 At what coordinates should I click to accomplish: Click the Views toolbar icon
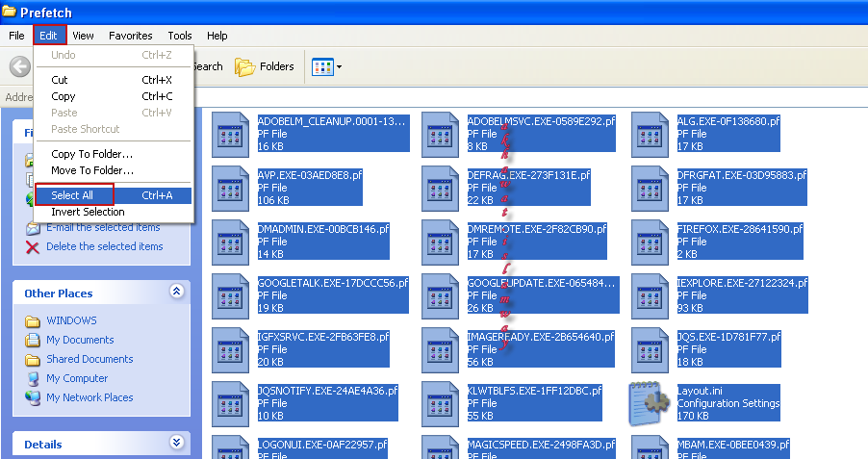(322, 67)
